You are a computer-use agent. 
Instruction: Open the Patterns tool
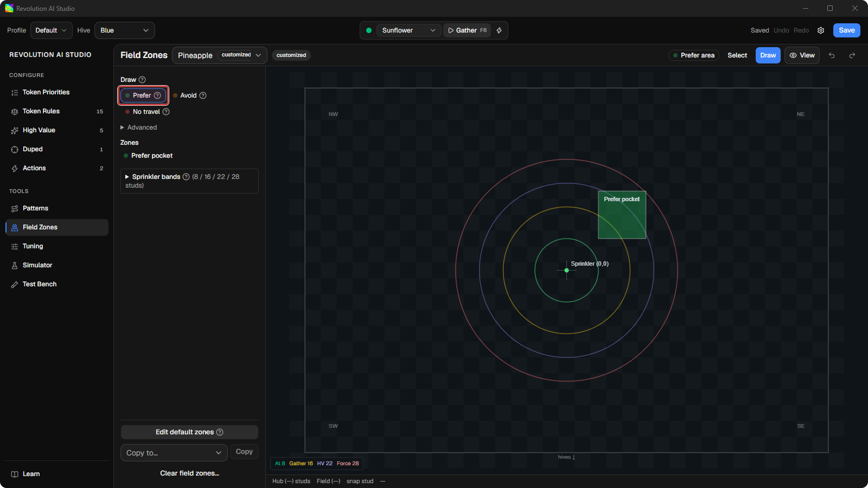(57, 208)
